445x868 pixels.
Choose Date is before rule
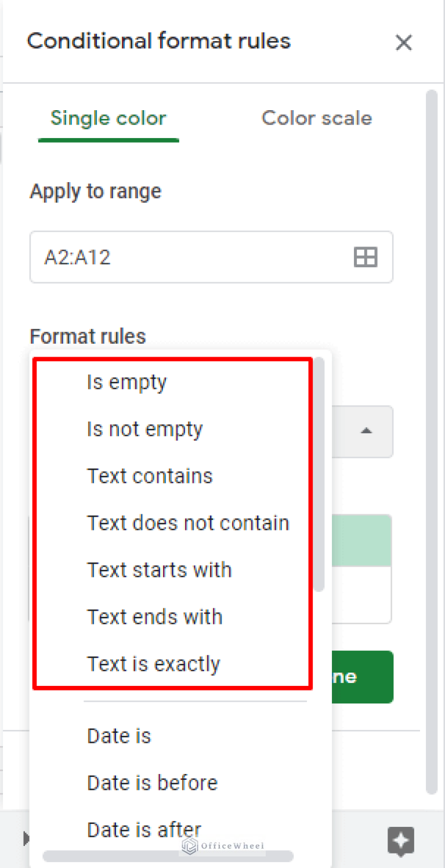click(151, 782)
